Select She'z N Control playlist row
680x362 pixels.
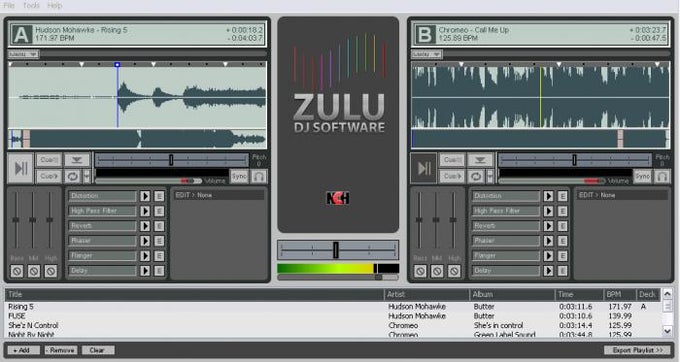[332, 326]
